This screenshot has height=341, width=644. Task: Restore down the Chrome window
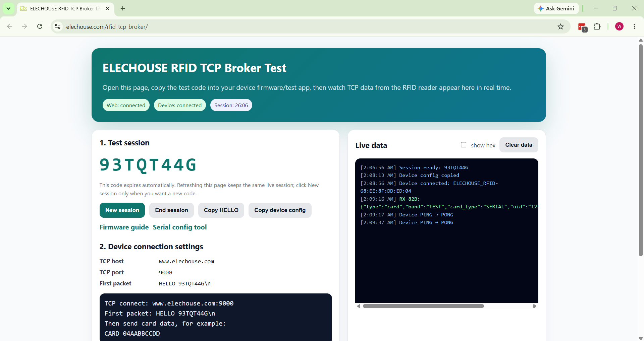[x=615, y=8]
